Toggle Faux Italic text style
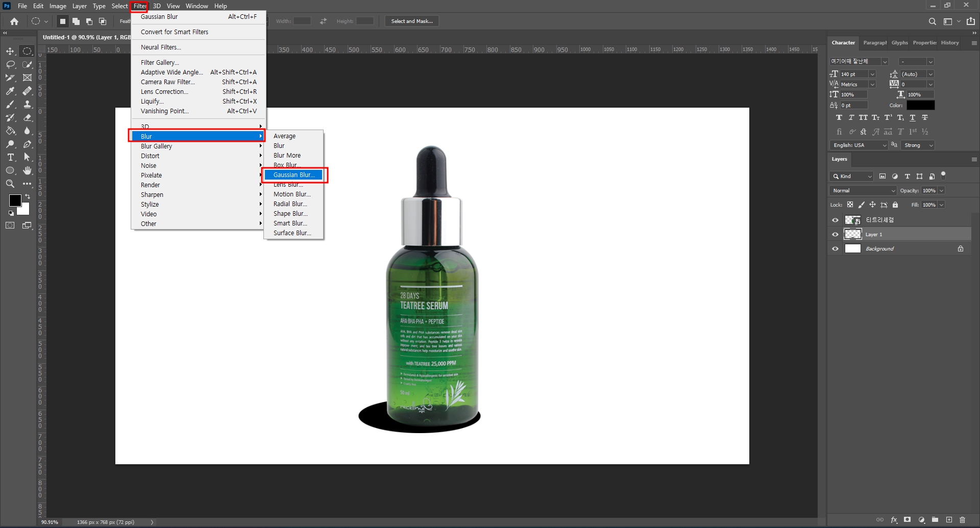Screen dimensions: 980x528 (x=851, y=117)
